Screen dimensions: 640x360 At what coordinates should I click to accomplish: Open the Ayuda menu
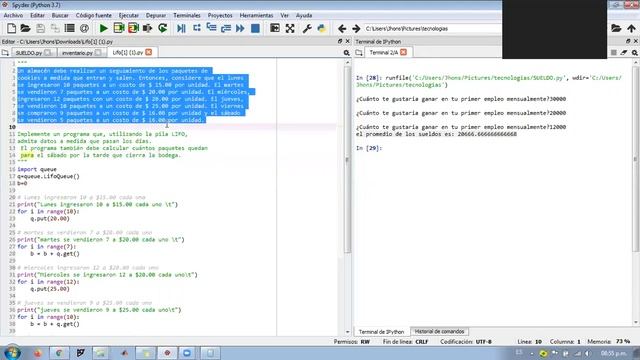pos(304,15)
